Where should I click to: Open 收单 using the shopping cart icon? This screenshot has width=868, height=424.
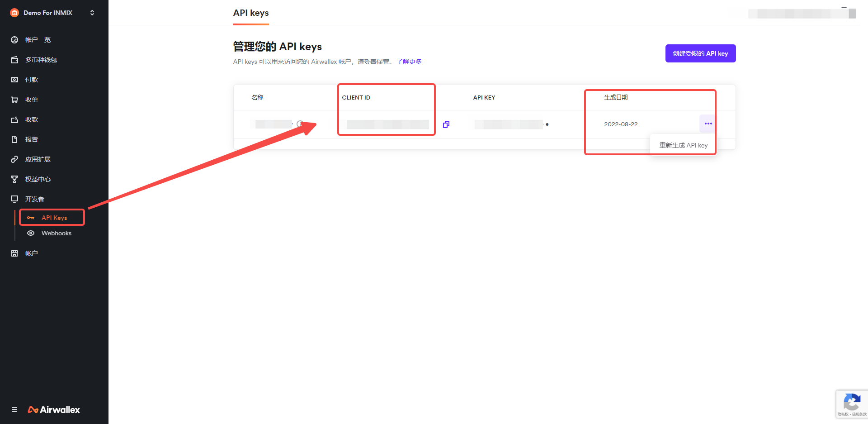tap(14, 99)
